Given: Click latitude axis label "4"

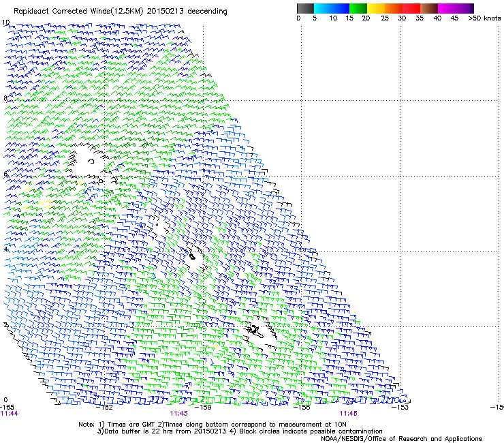Looking at the screenshot, I should [x=5, y=249].
